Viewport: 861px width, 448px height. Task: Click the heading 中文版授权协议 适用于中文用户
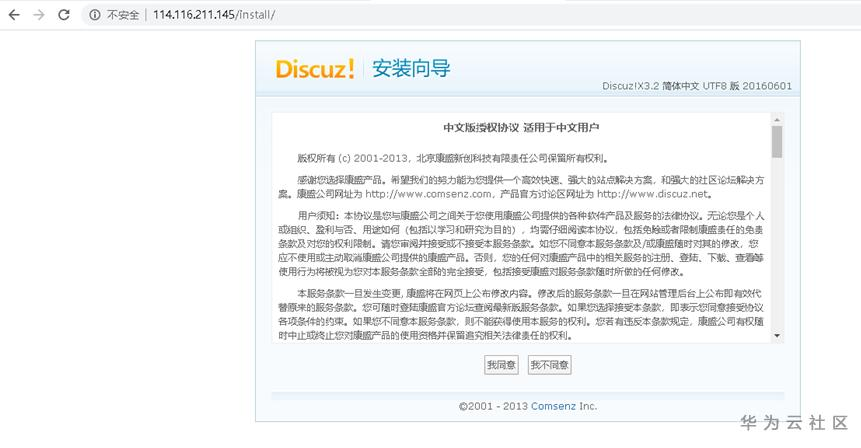click(x=521, y=127)
